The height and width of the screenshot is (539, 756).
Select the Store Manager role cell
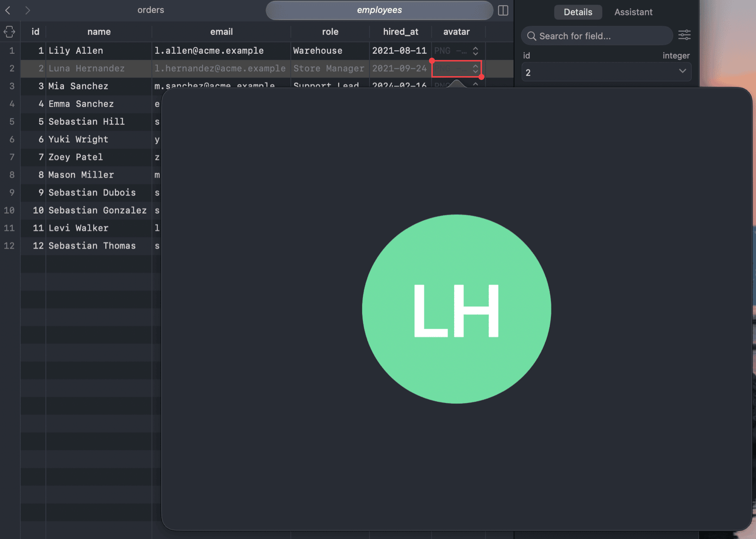pyautogui.click(x=330, y=69)
